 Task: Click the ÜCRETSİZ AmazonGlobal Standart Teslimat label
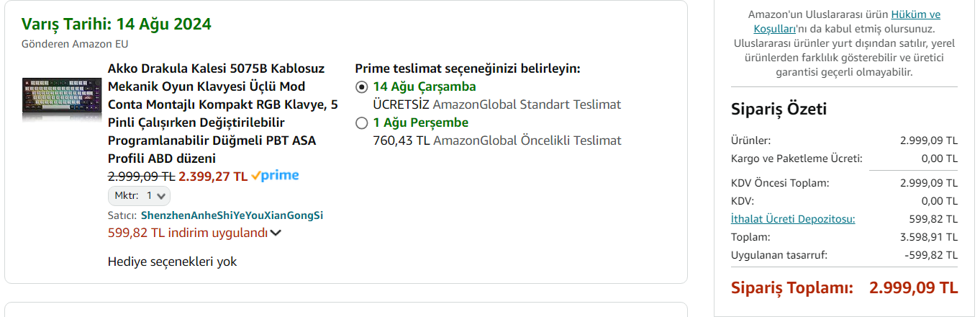[x=496, y=104]
